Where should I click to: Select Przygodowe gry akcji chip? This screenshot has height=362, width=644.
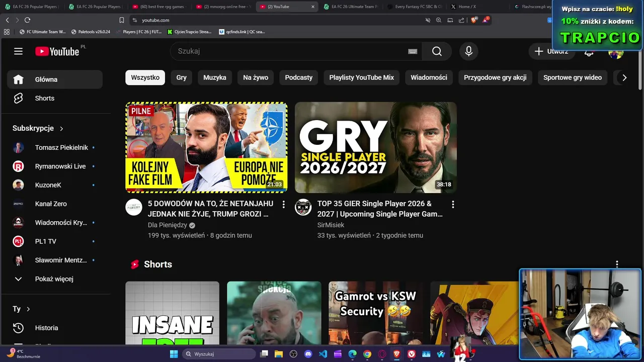click(495, 77)
